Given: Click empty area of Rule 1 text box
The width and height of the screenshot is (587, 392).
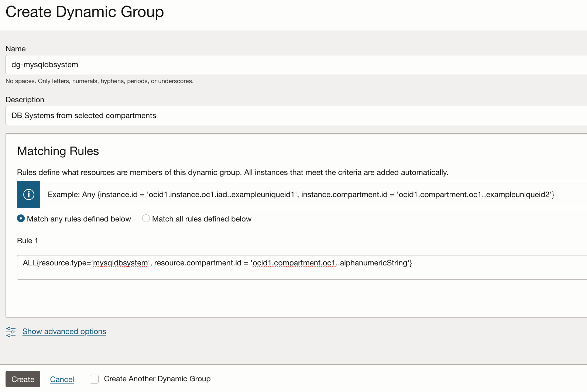Looking at the screenshot, I should pos(295,273).
